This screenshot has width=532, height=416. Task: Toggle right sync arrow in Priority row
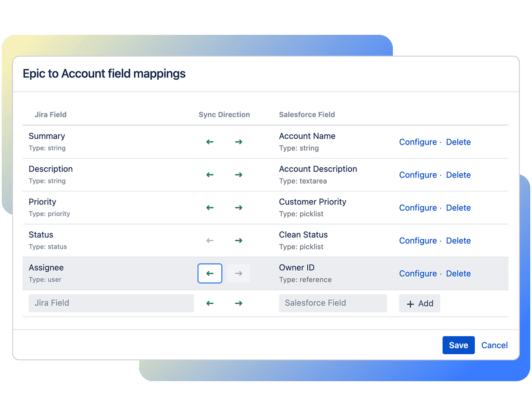point(238,208)
